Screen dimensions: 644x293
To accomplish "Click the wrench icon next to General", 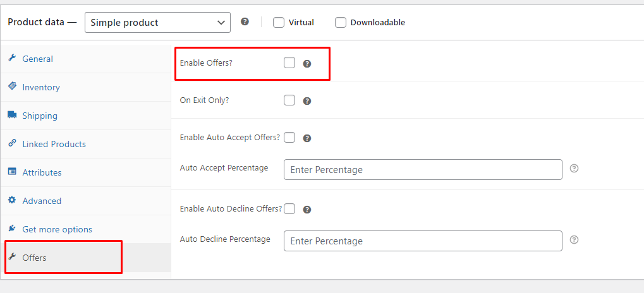I will click(x=12, y=58).
